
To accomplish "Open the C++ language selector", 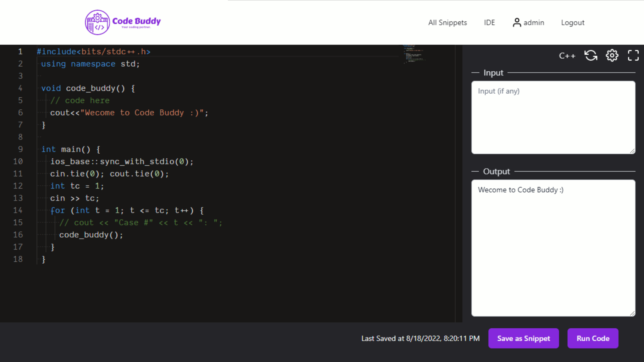I will pos(567,56).
